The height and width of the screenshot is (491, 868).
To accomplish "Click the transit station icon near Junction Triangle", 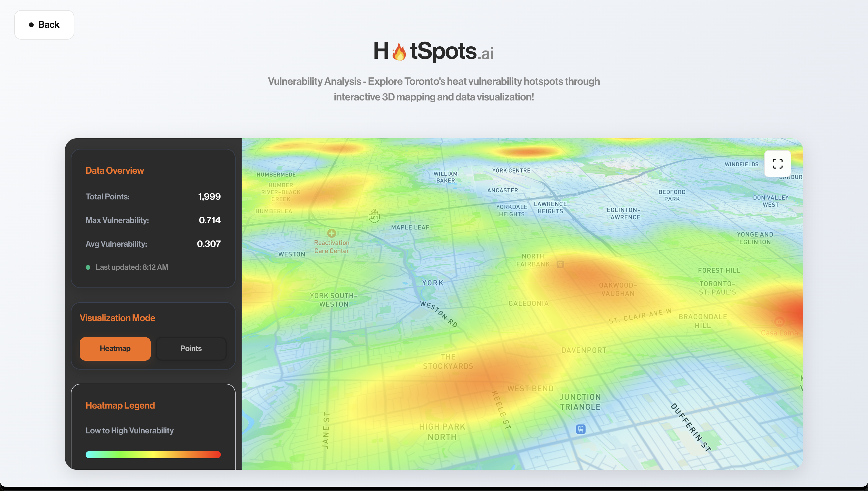I will 580,429.
